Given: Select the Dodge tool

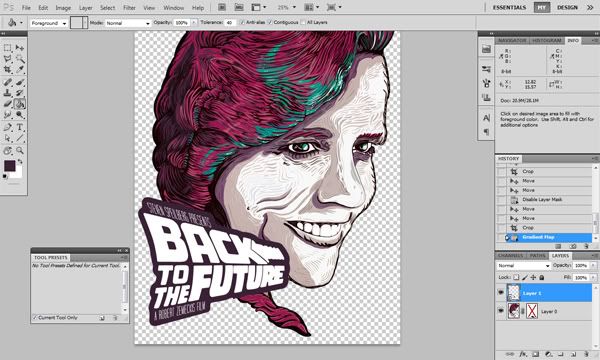Looking at the screenshot, I should (x=20, y=115).
